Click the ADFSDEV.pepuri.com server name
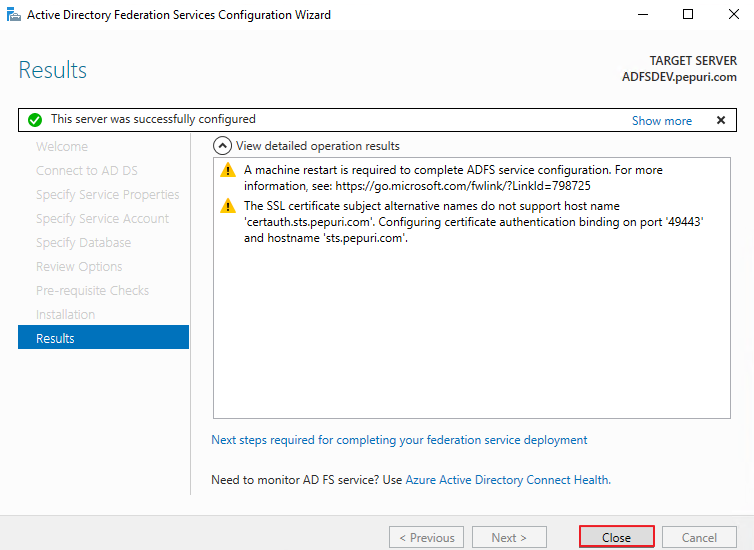Screen dimensions: 754x550 (x=679, y=77)
